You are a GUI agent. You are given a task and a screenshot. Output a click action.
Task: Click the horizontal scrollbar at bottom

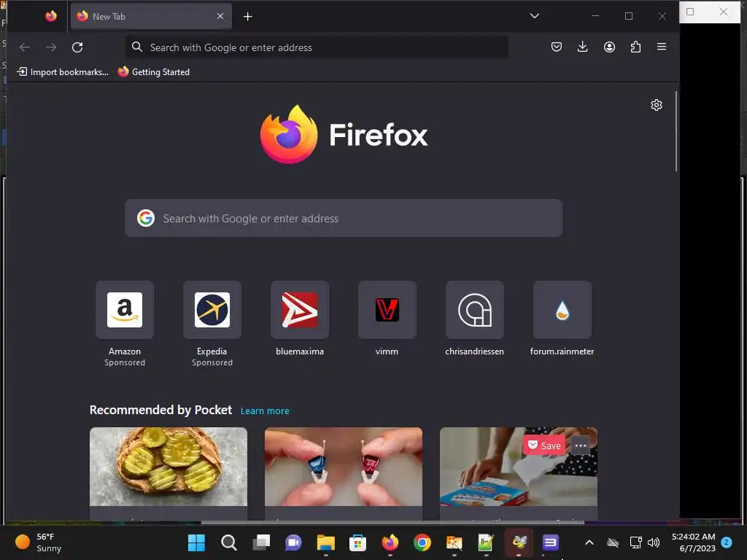click(x=392, y=522)
